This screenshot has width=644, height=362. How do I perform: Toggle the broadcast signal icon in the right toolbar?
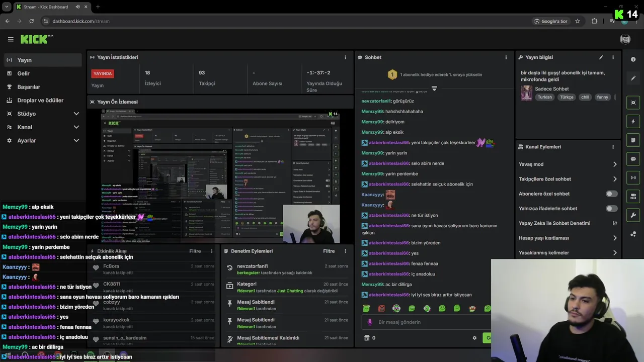[633, 177]
